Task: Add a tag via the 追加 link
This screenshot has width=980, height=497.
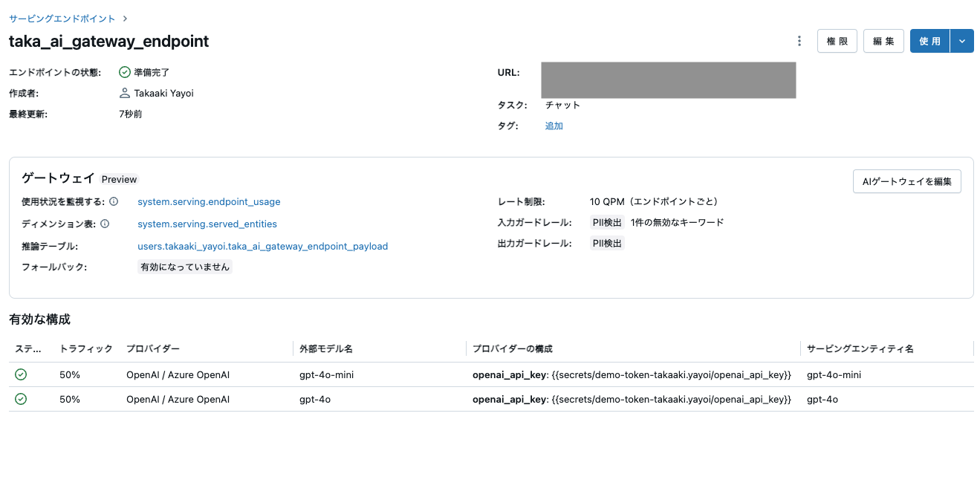Action: (554, 126)
